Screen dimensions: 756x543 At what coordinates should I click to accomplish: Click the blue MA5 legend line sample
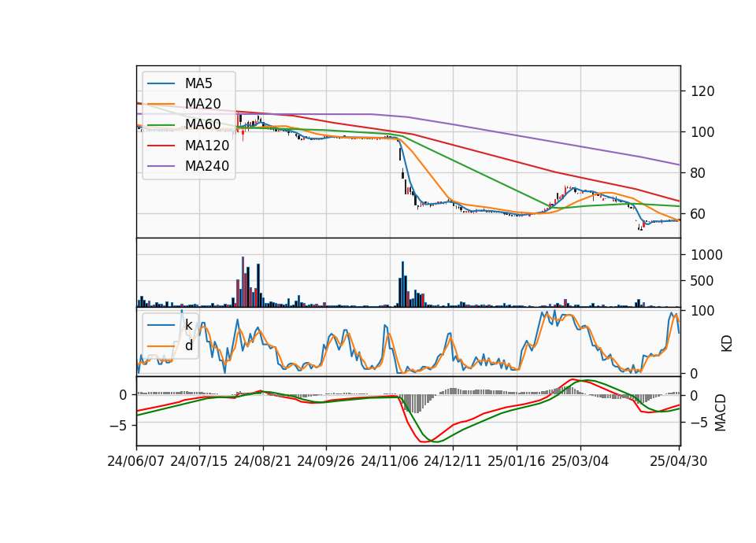click(x=161, y=83)
